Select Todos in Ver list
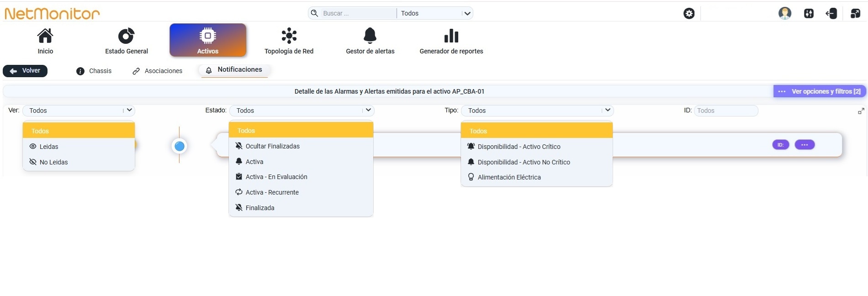 79,131
